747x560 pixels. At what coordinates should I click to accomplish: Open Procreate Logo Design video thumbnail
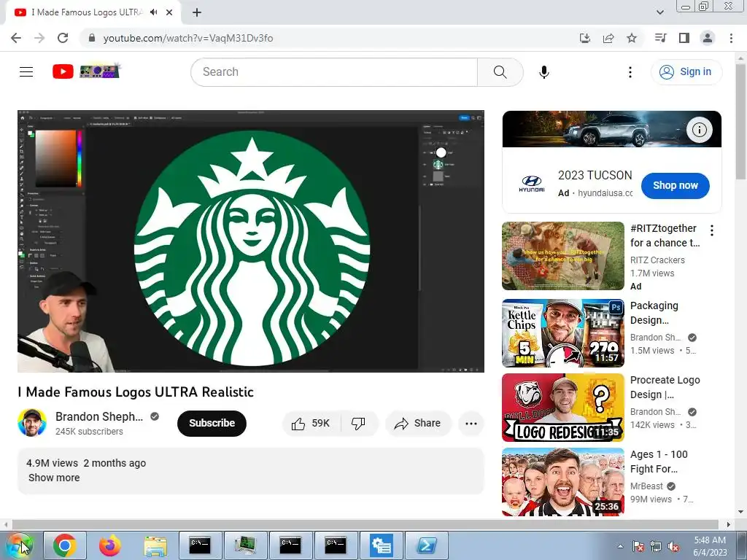pyautogui.click(x=562, y=408)
